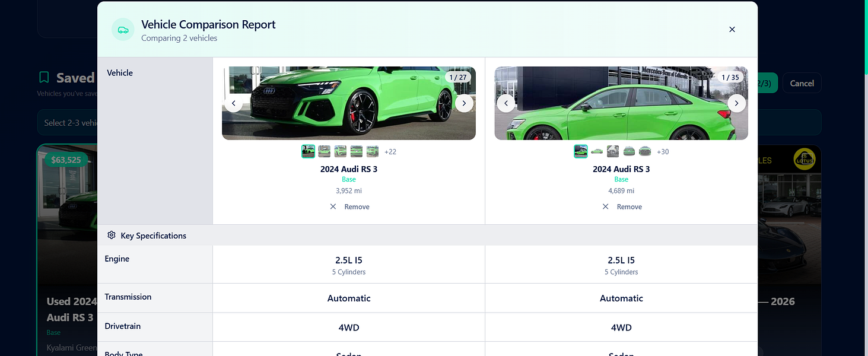The image size is (868, 356).
Task: Select fifth thumbnail under 3,952 mi Audi
Action: (373, 151)
